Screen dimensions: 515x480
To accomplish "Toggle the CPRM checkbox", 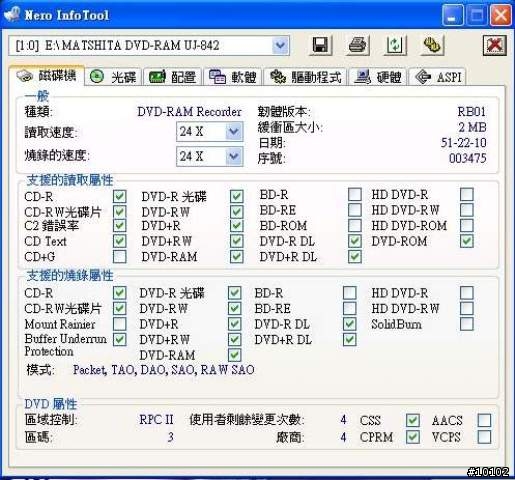I will (413, 437).
